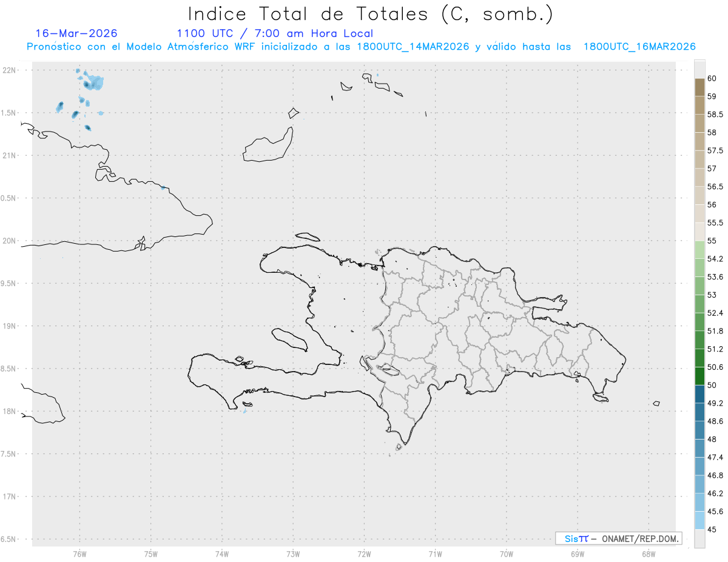This screenshot has height=562, width=728.
Task: Pick the pale green swatch between 54.2 and 55
Action: pyautogui.click(x=699, y=250)
